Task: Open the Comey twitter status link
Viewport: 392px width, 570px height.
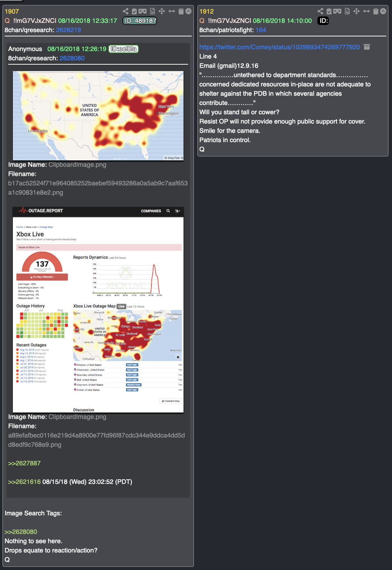Action: point(280,47)
